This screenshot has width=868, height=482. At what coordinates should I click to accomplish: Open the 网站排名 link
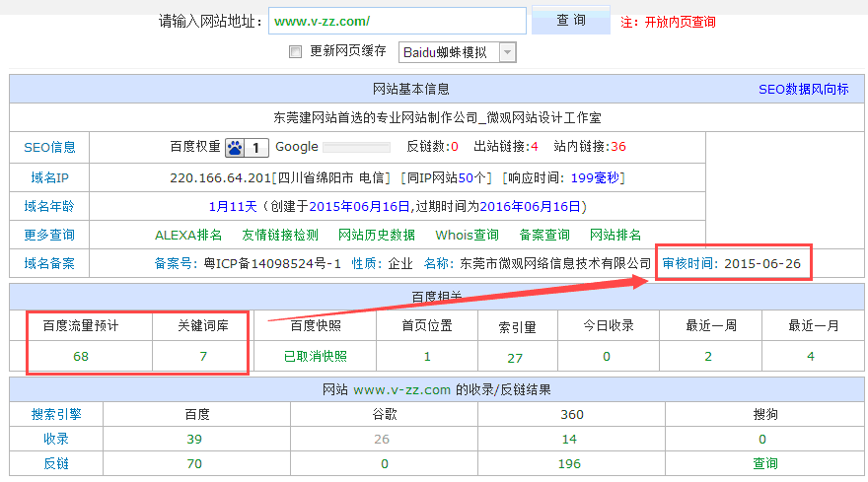point(615,236)
